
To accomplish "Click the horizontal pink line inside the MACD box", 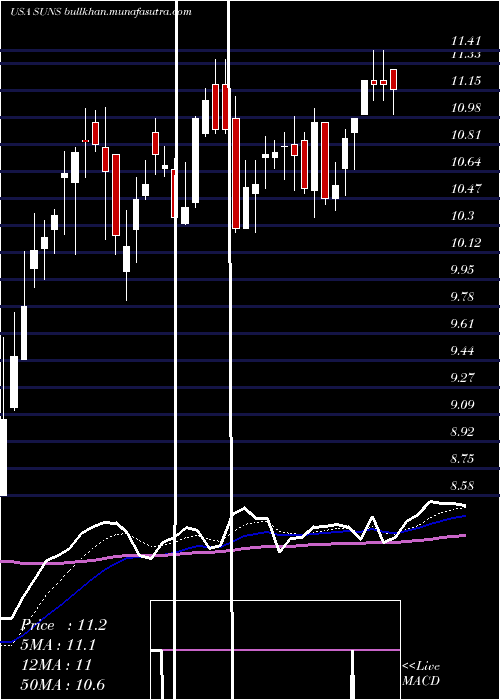I will (280, 650).
